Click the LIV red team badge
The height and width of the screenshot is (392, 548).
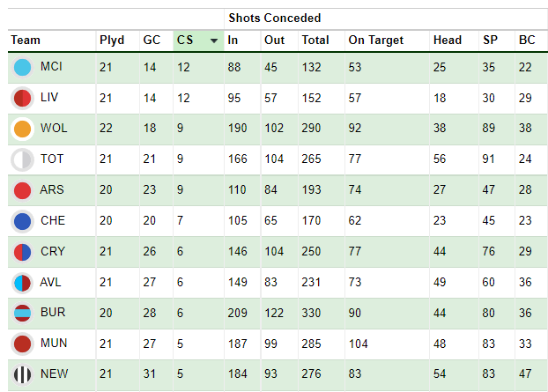click(x=22, y=98)
